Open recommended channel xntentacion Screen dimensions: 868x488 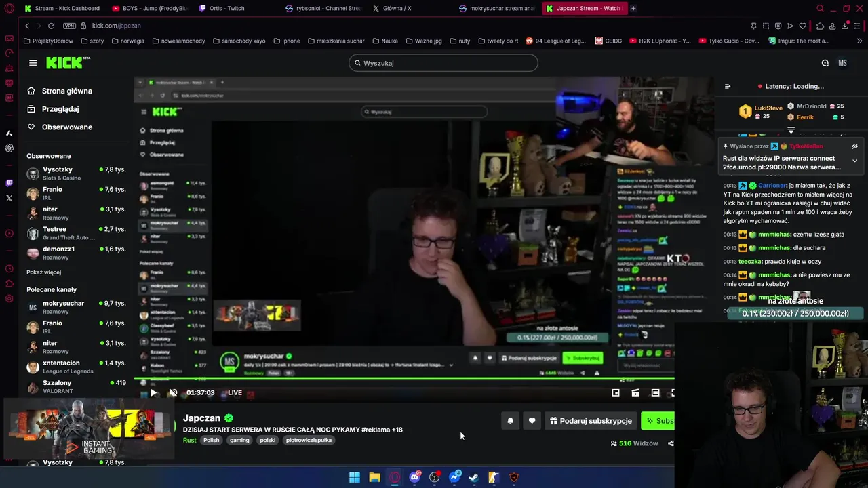point(76,367)
